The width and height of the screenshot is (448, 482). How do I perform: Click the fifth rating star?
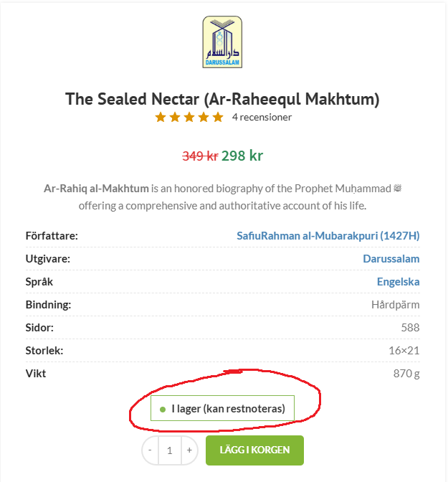point(218,117)
